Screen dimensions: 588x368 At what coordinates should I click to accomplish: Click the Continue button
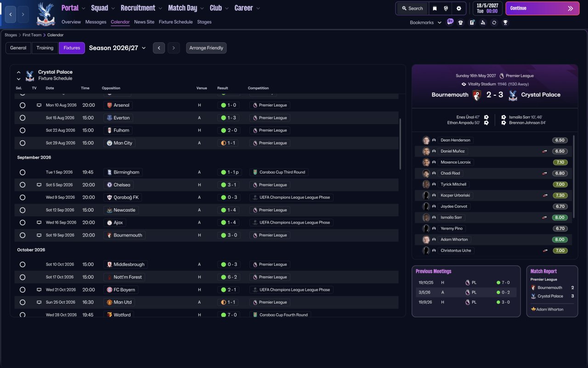click(x=543, y=8)
